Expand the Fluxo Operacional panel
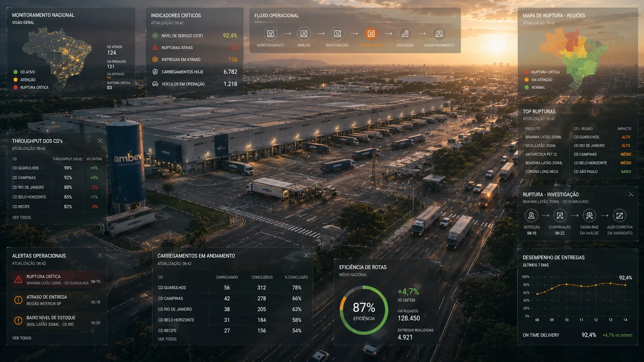Screen dimensions: 644x362 454,15
